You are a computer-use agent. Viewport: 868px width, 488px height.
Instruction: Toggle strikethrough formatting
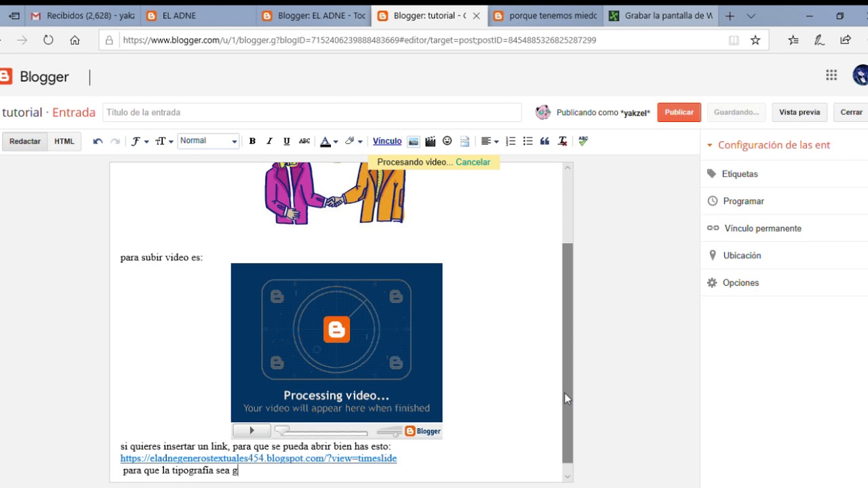(304, 141)
